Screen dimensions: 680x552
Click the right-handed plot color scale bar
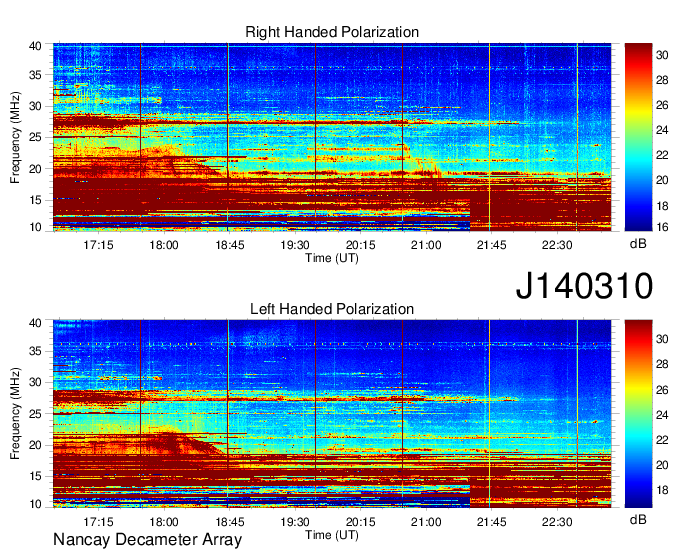[638, 137]
